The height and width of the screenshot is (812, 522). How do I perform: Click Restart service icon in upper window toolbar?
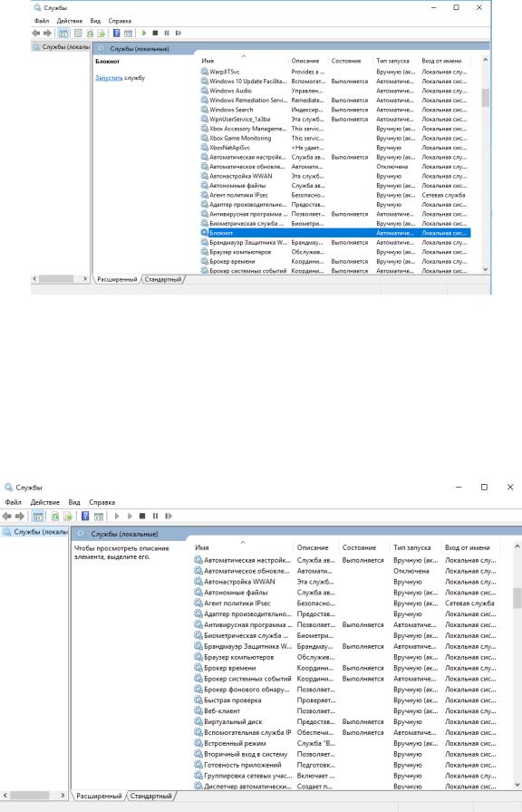(x=179, y=34)
